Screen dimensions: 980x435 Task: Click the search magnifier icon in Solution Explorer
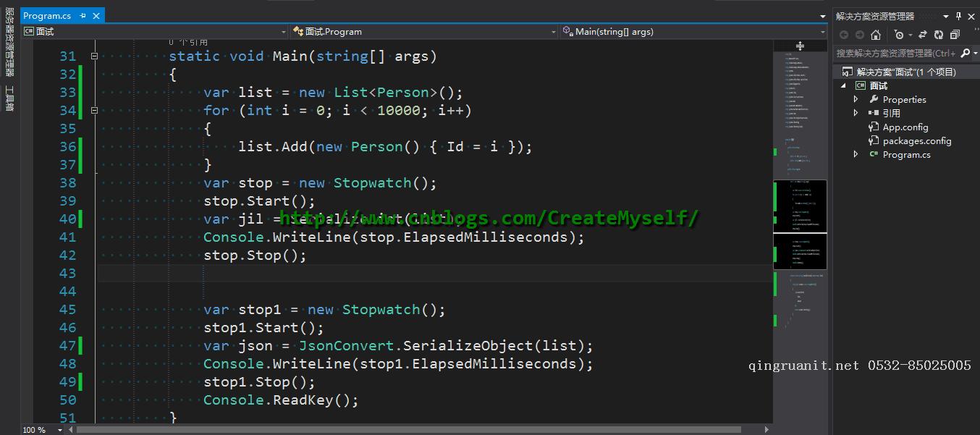tap(965, 53)
